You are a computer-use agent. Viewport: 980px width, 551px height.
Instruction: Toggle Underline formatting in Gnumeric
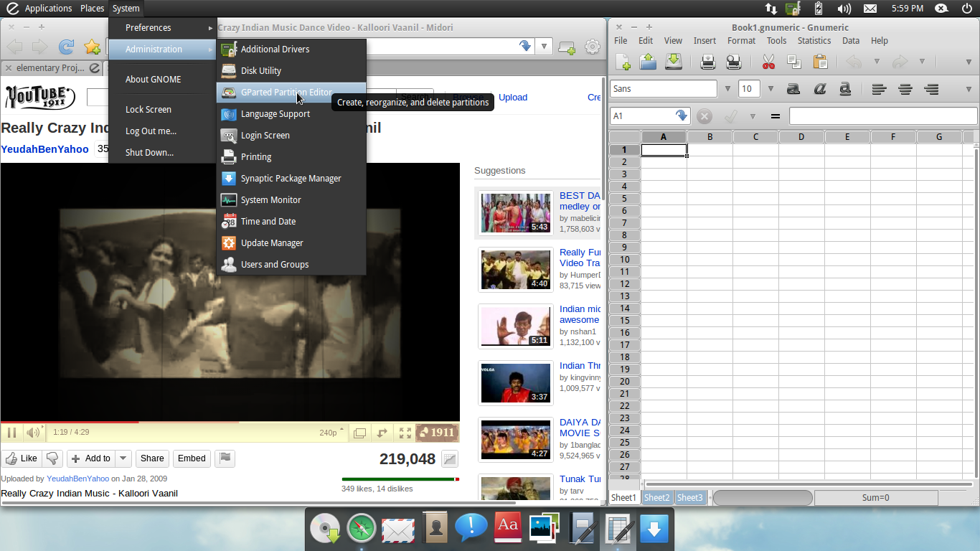(845, 89)
